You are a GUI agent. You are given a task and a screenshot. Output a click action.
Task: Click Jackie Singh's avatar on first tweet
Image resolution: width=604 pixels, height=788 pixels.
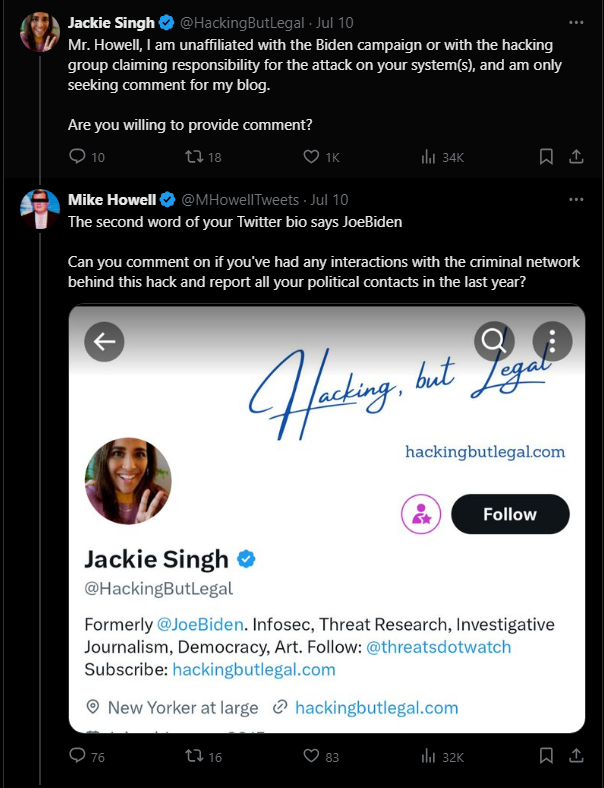coord(40,32)
